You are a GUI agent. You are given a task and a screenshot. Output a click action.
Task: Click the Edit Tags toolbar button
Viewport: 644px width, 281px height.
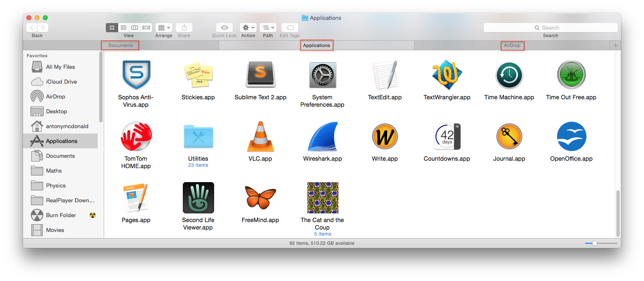(x=290, y=28)
